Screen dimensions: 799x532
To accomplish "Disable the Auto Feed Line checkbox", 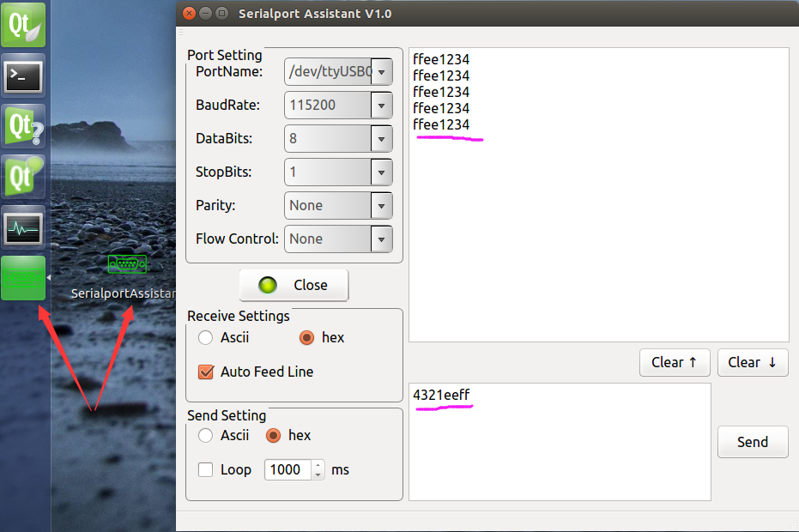I will click(x=206, y=372).
